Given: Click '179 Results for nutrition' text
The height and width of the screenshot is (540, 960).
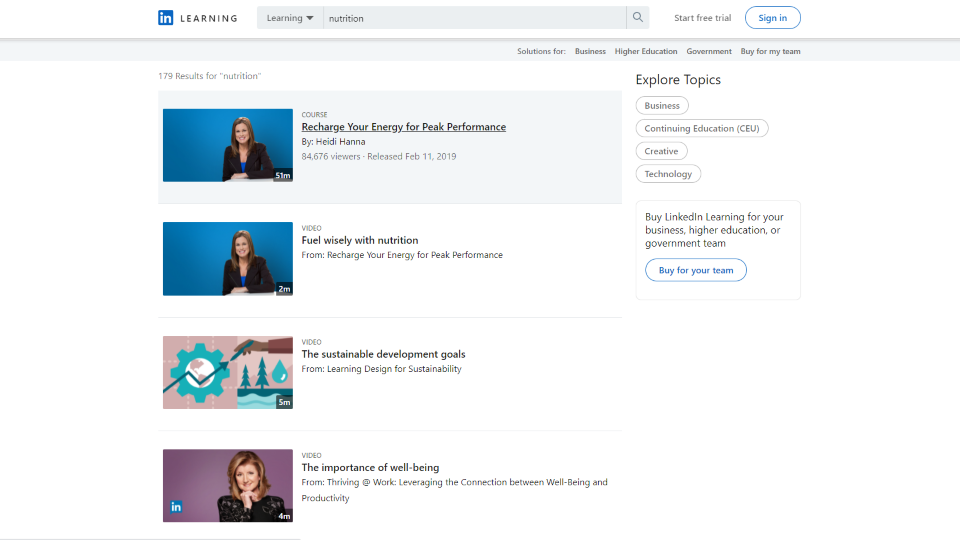Looking at the screenshot, I should pos(209,76).
